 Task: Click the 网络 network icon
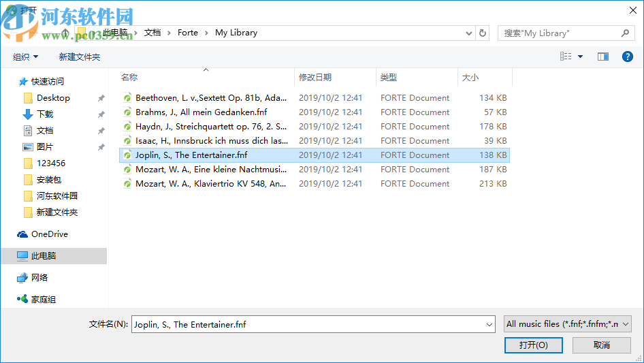point(22,278)
